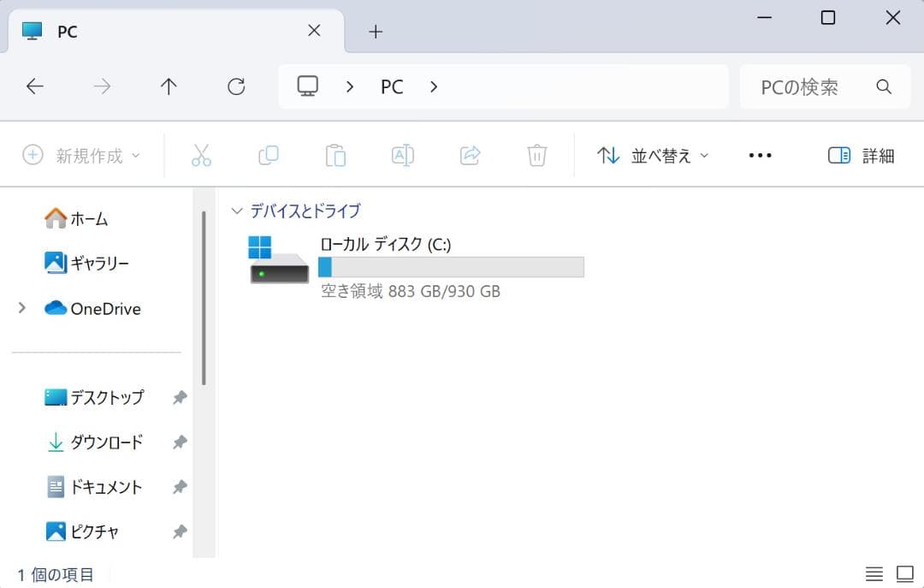The width and height of the screenshot is (924, 588).
Task: Click the Refresh icon in the address bar
Action: pos(236,86)
